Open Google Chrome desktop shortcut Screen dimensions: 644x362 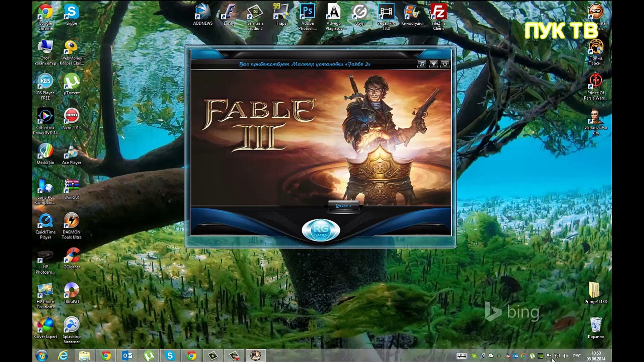coord(45,17)
